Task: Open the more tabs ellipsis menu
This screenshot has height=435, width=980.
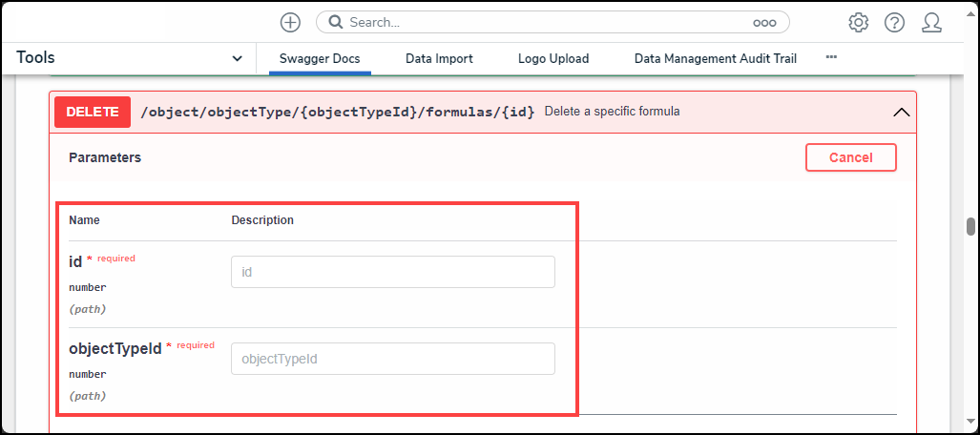Action: 831,57
